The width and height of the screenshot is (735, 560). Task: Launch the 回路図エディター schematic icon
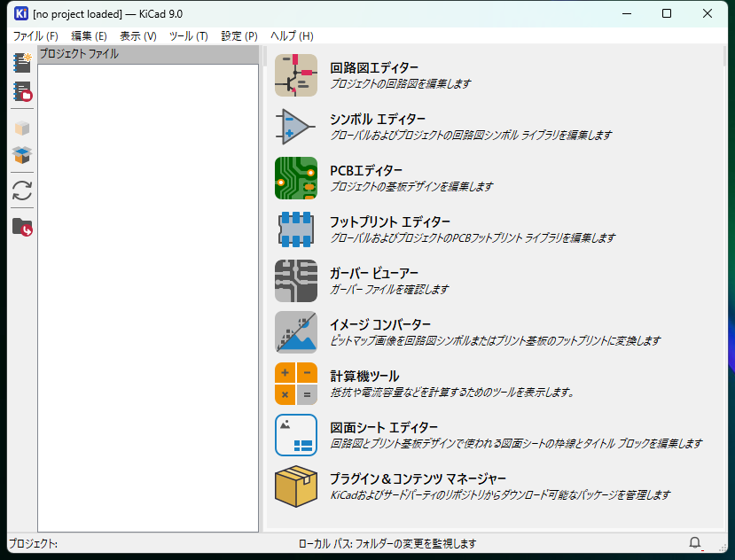pyautogui.click(x=296, y=75)
